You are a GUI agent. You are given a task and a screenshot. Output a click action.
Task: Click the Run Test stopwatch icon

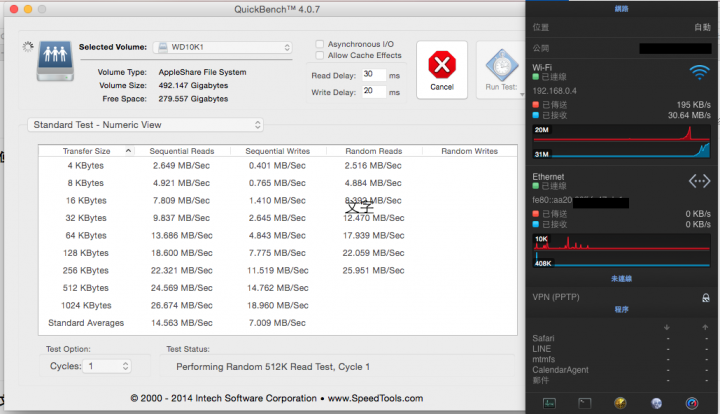tap(502, 65)
